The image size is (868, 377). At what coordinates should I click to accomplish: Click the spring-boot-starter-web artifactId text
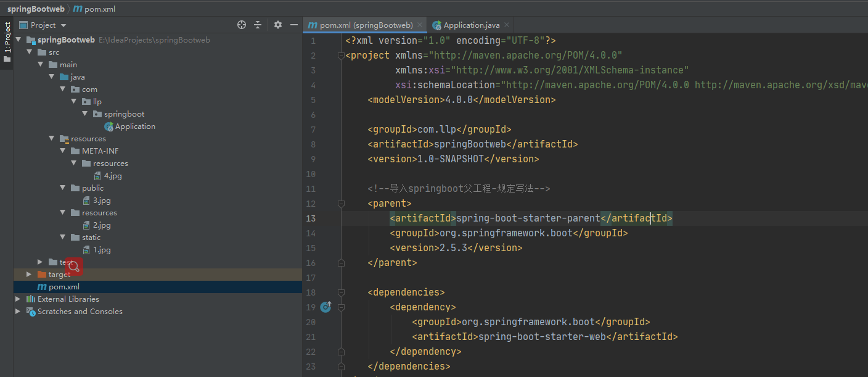coord(542,337)
